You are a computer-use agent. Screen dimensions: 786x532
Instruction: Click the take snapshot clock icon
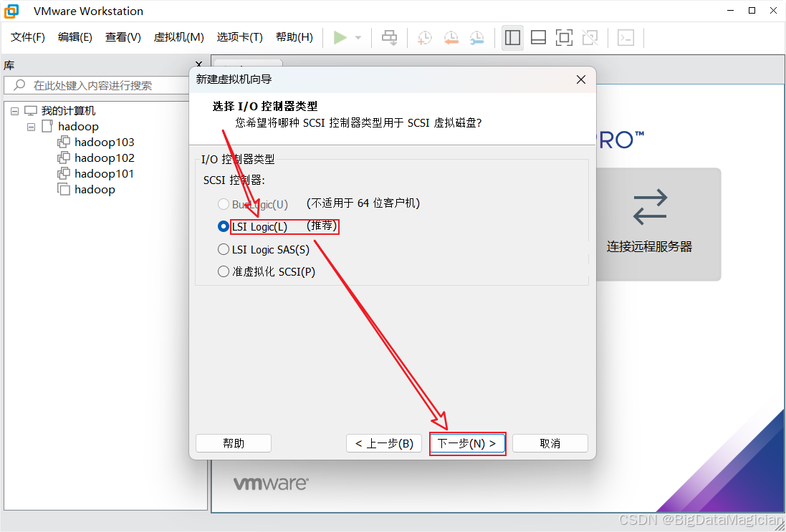425,37
